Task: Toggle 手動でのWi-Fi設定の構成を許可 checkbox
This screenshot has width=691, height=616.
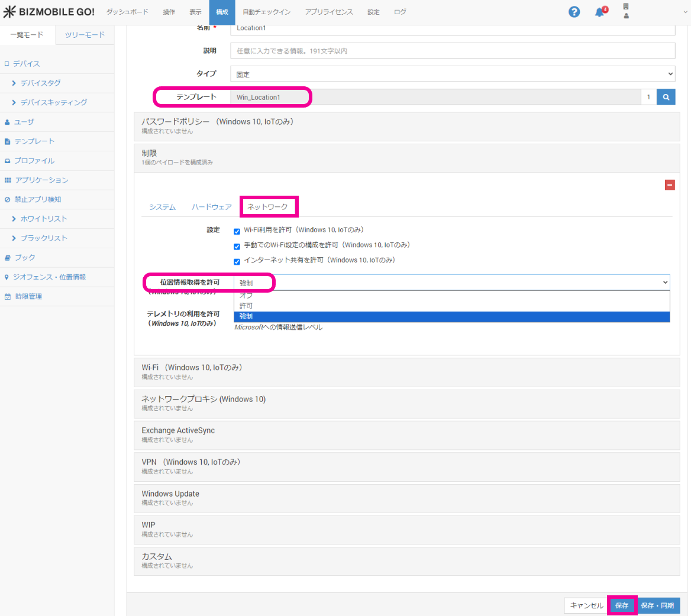Action: [237, 246]
